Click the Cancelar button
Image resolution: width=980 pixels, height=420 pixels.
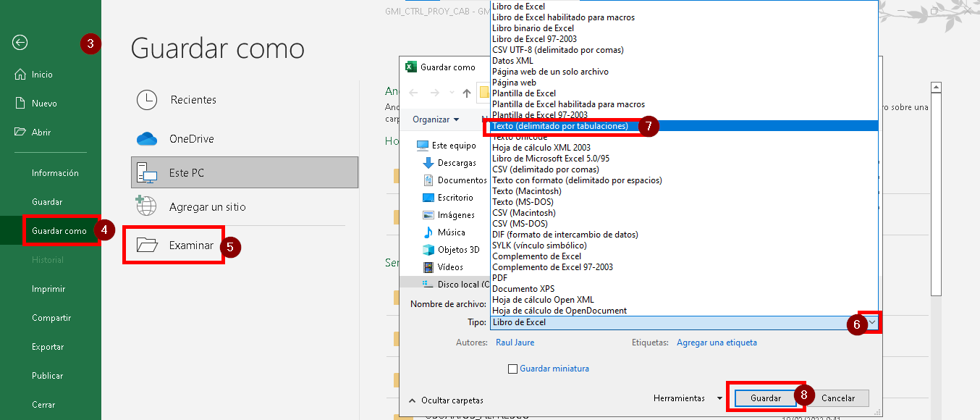[x=838, y=398]
